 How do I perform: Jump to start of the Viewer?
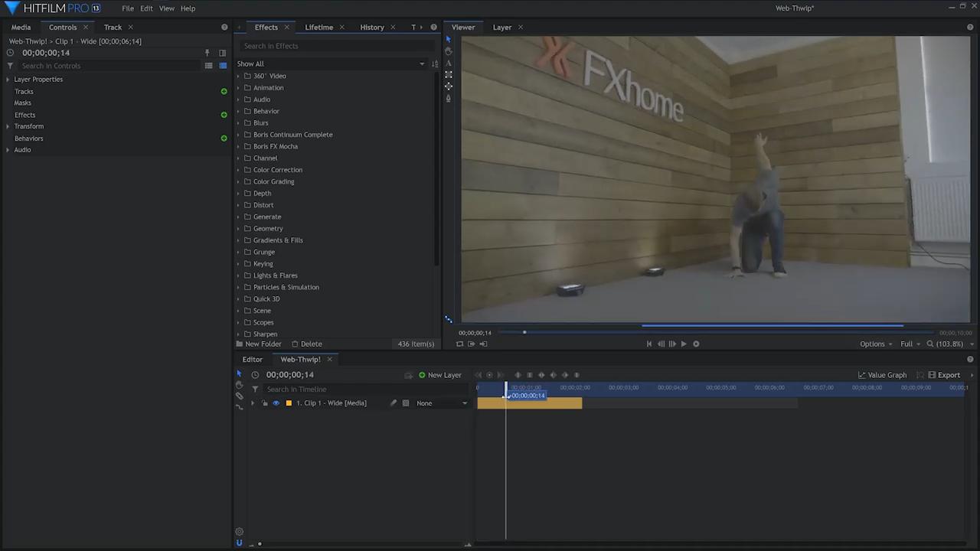coord(649,344)
